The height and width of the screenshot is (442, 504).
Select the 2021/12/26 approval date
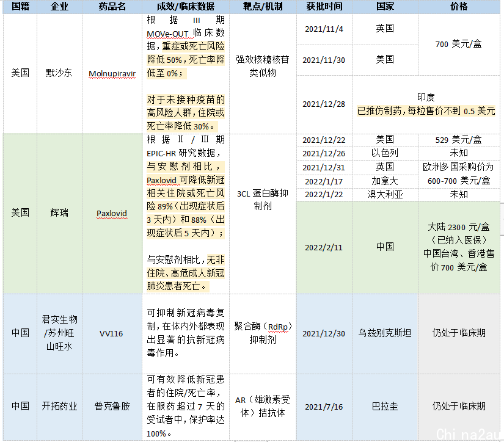324,154
